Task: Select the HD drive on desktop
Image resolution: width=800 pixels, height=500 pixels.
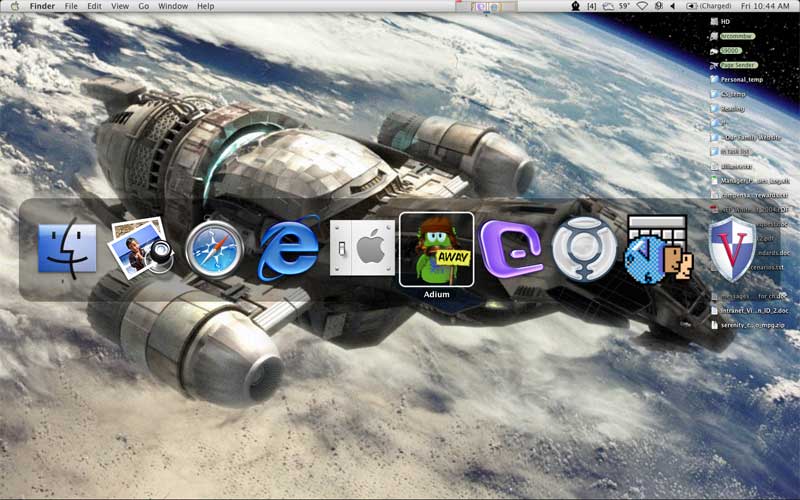Action: pyautogui.click(x=720, y=21)
